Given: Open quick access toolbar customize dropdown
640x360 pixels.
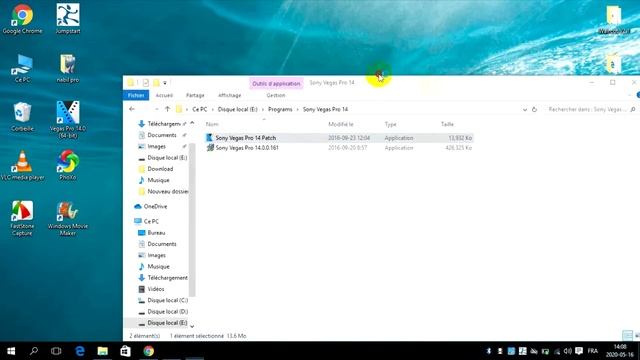Looking at the screenshot, I should pos(165,83).
